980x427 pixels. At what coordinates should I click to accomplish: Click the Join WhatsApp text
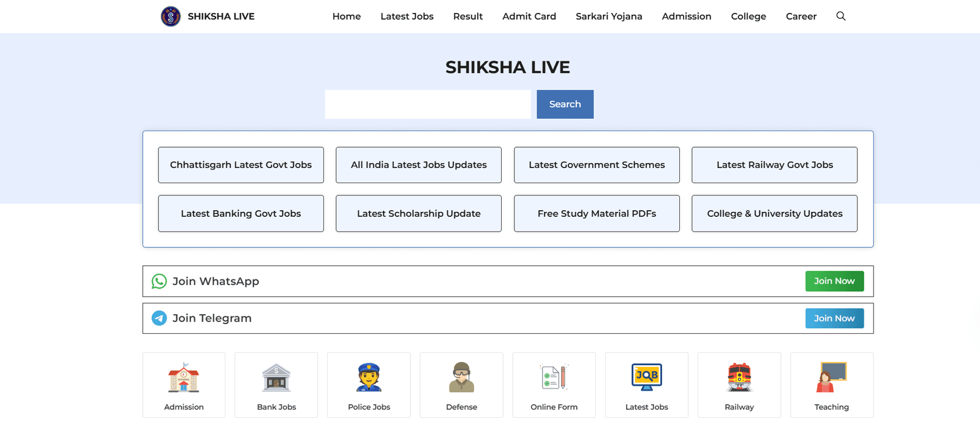tap(216, 281)
